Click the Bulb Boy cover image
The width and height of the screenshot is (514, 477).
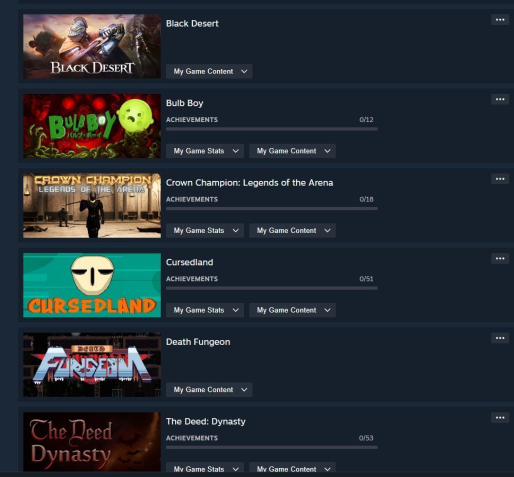click(x=92, y=126)
